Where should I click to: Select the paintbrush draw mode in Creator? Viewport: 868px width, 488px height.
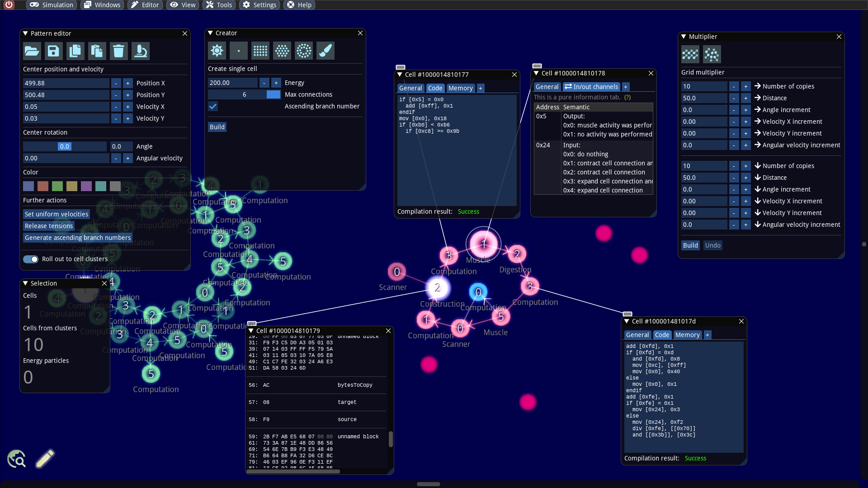pos(325,51)
